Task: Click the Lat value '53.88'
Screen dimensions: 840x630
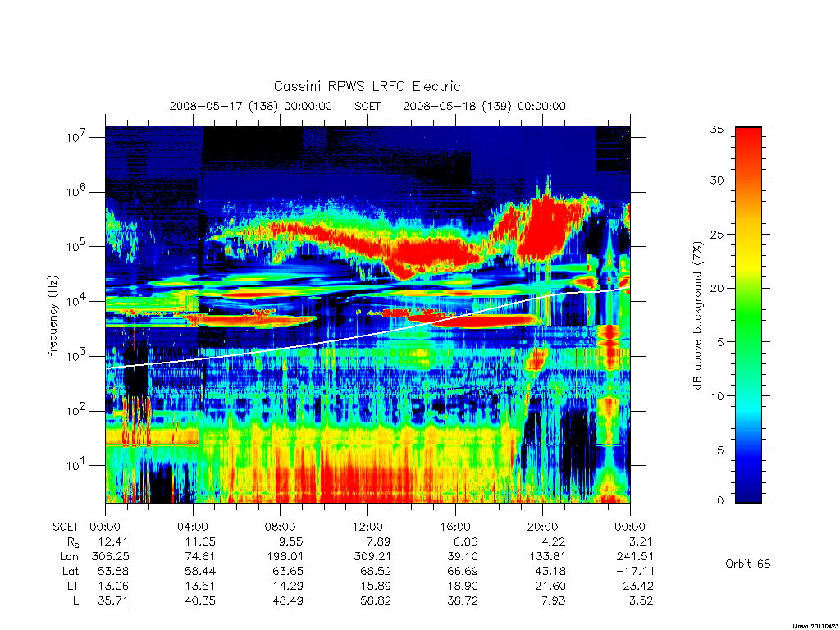Action: [x=113, y=572]
